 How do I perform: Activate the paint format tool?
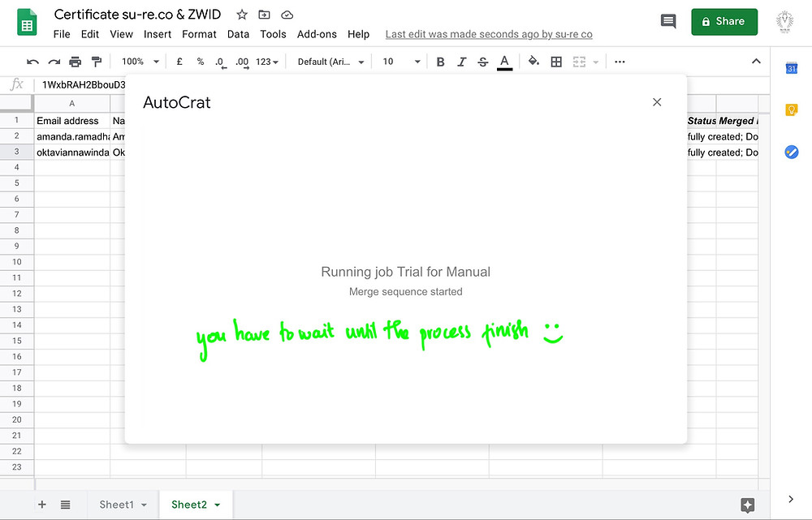tap(97, 62)
